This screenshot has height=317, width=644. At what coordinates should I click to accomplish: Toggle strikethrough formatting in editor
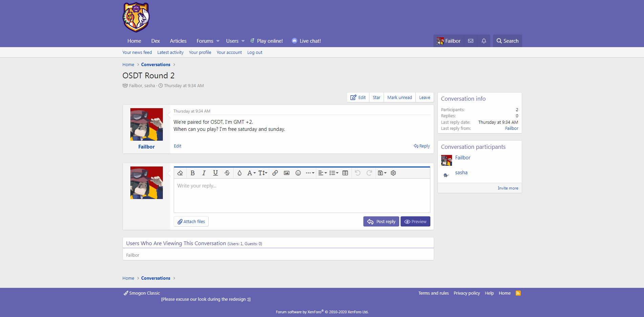pos(227,173)
